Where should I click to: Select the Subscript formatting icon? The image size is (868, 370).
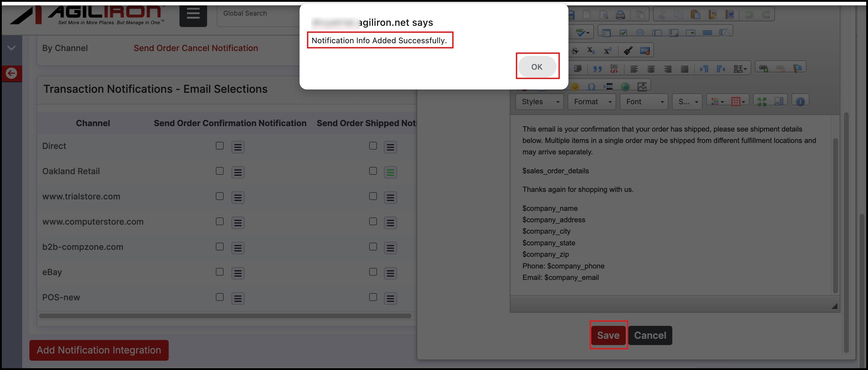(591, 50)
